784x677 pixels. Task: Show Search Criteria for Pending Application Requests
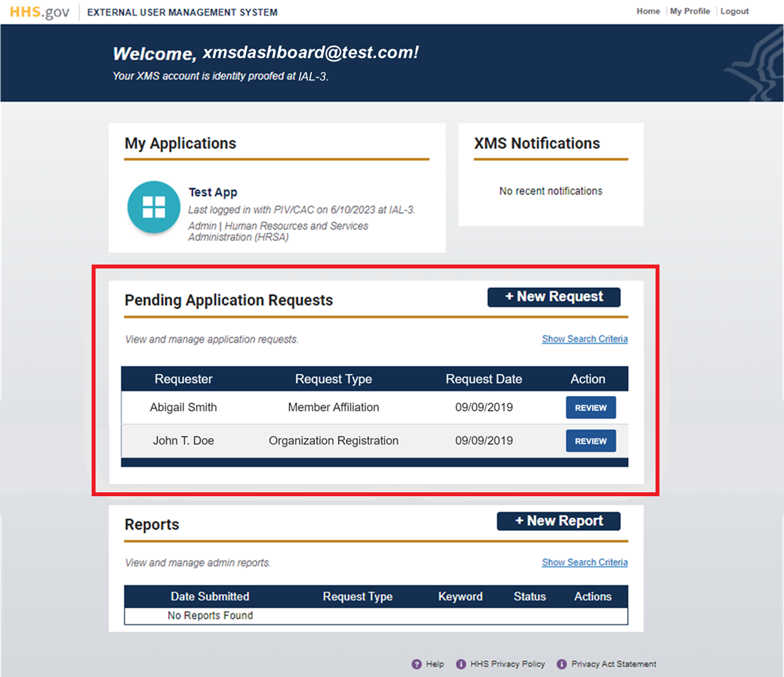(584, 339)
